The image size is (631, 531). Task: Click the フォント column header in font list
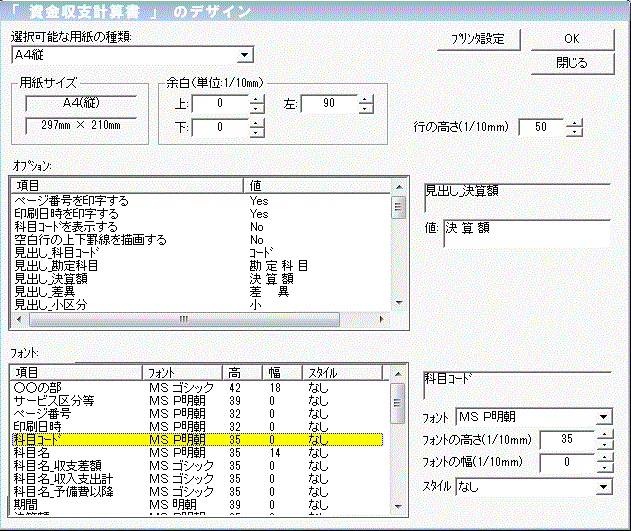(x=182, y=373)
